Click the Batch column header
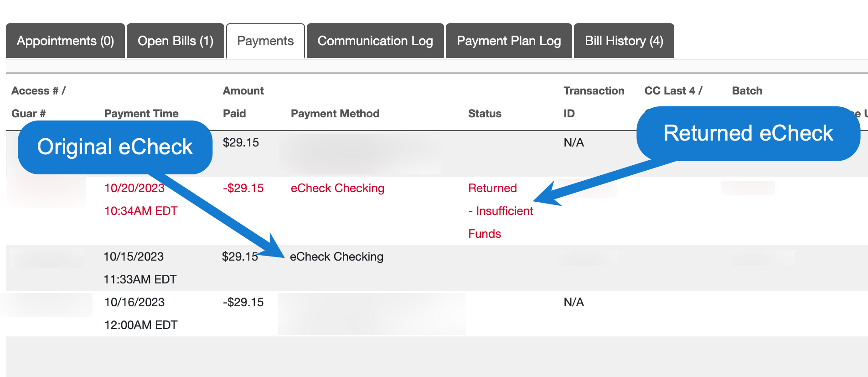 coord(747,91)
